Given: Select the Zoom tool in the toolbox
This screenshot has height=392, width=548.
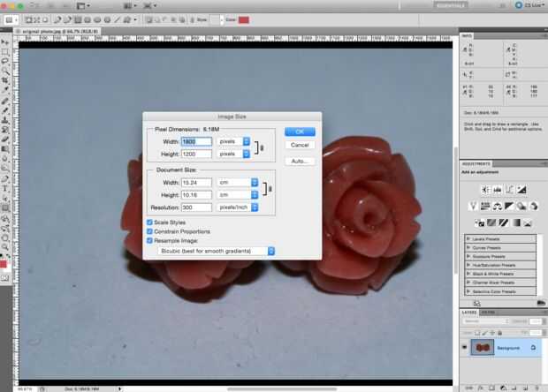Looking at the screenshot, I should pyautogui.click(x=5, y=247).
